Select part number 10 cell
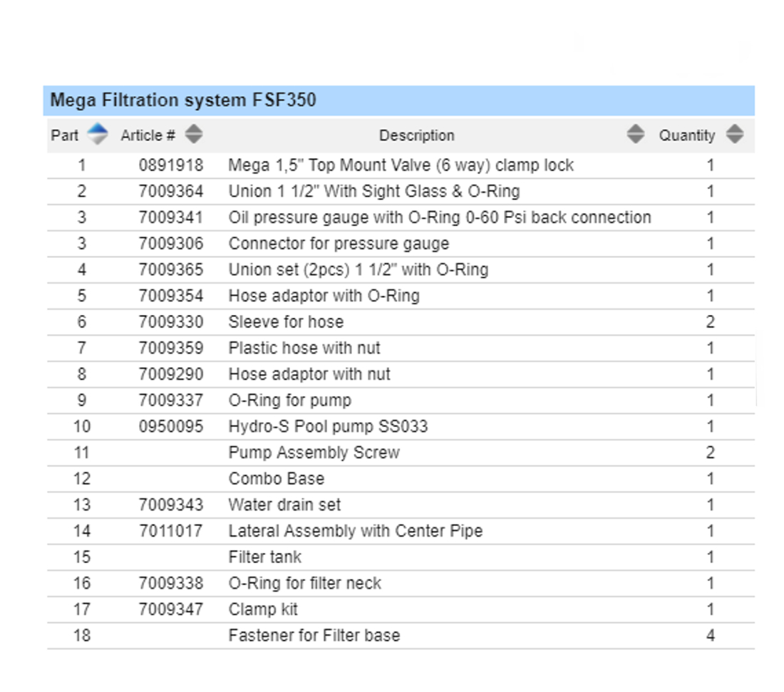The height and width of the screenshot is (692, 784). [x=82, y=426]
